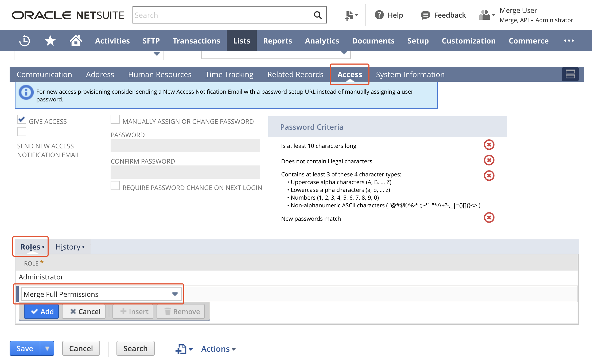Image resolution: width=592 pixels, height=364 pixels.
Task: Click the Feedback icon
Action: point(425,15)
